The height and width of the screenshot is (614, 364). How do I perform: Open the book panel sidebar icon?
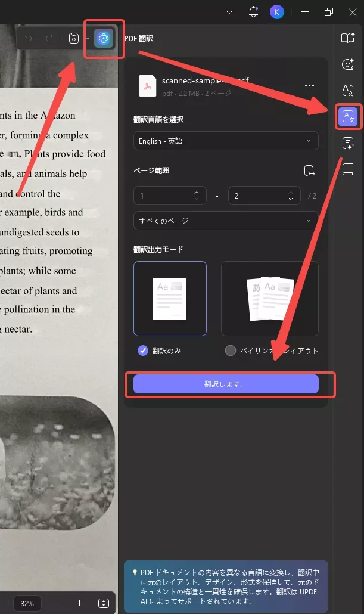point(348,169)
